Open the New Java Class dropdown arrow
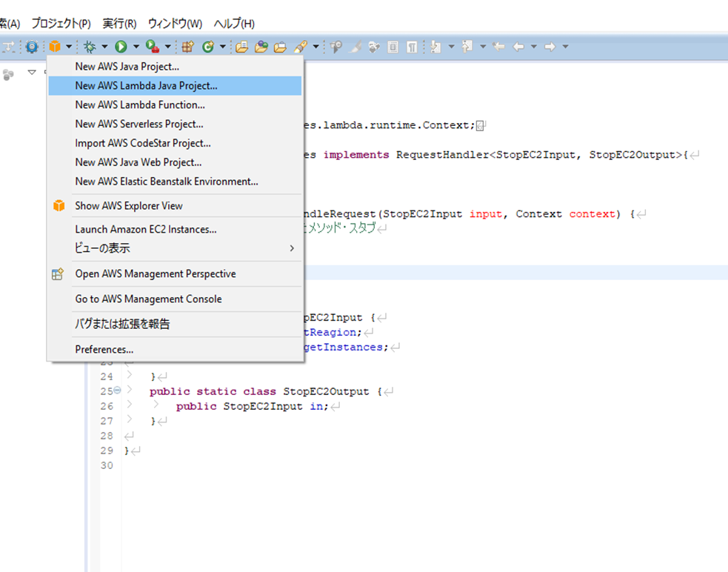The image size is (728, 572). [223, 47]
